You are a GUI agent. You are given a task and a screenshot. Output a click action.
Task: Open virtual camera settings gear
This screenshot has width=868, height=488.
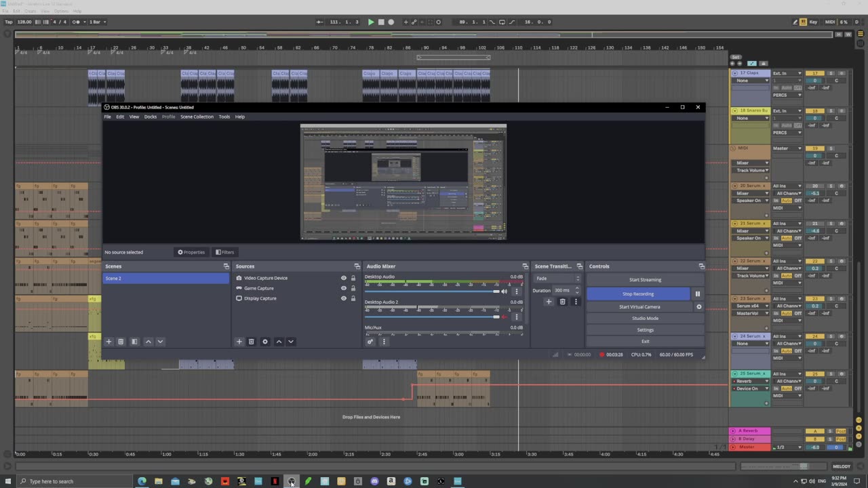point(699,307)
